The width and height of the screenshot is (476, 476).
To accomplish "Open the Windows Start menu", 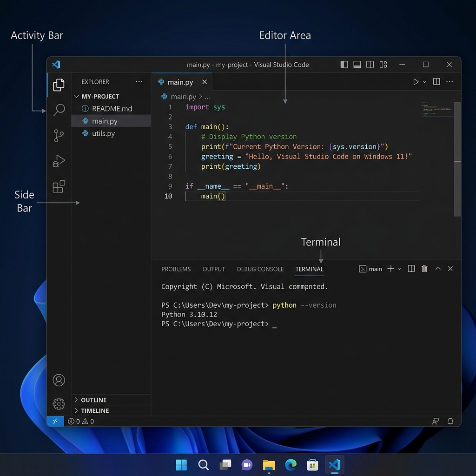I will tap(181, 464).
